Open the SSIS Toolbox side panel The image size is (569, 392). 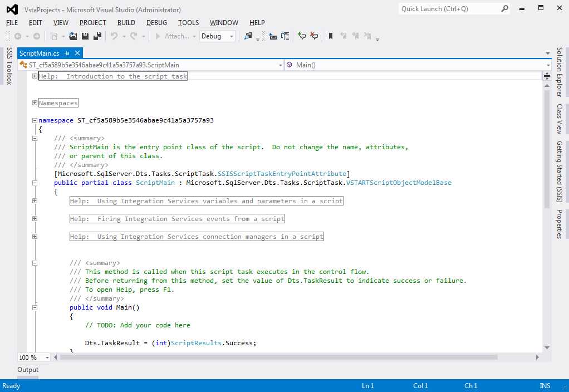(9, 66)
